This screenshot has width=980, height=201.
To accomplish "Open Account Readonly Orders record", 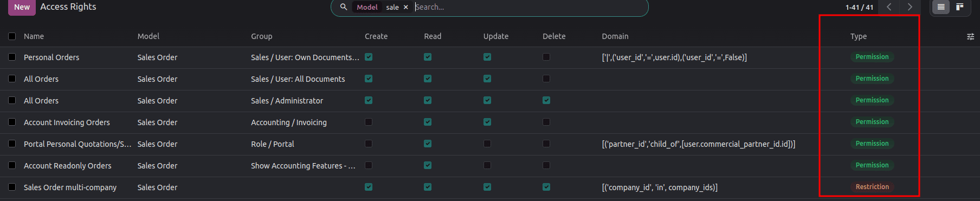I will tap(68, 166).
